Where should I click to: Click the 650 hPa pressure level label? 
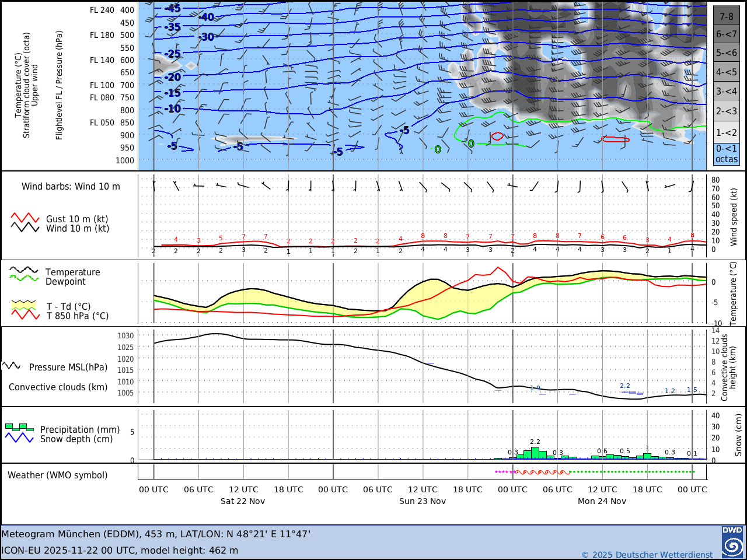127,72
